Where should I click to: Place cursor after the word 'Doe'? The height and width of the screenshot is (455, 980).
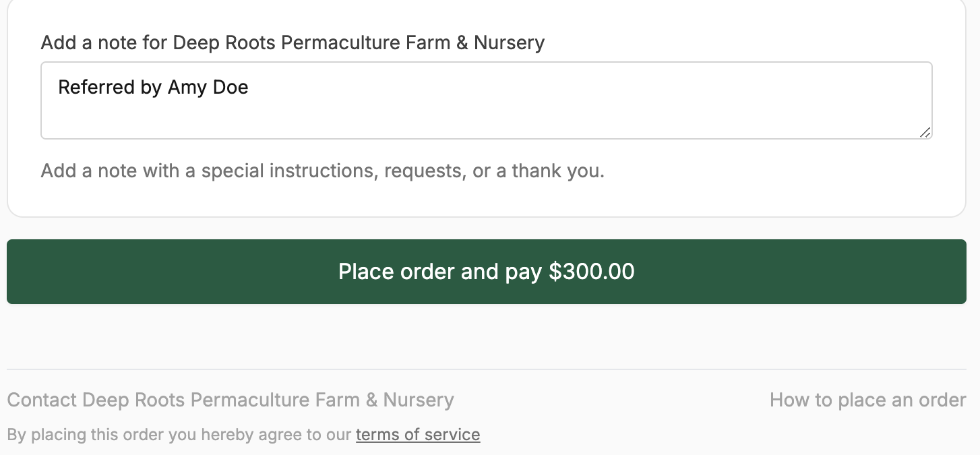click(249, 88)
